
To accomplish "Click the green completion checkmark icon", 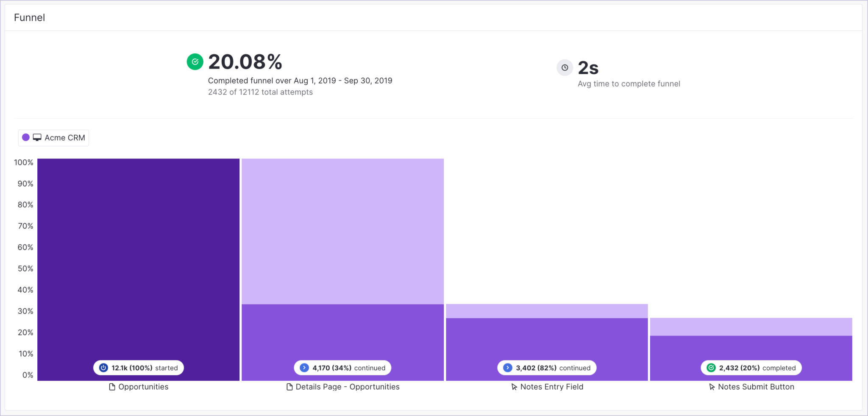I will tap(195, 62).
